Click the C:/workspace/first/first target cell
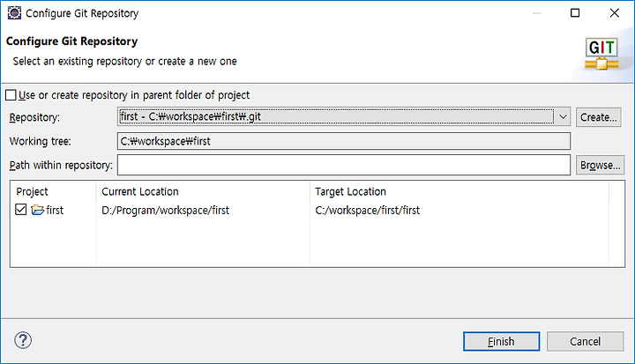This screenshot has height=364, width=635. (367, 211)
